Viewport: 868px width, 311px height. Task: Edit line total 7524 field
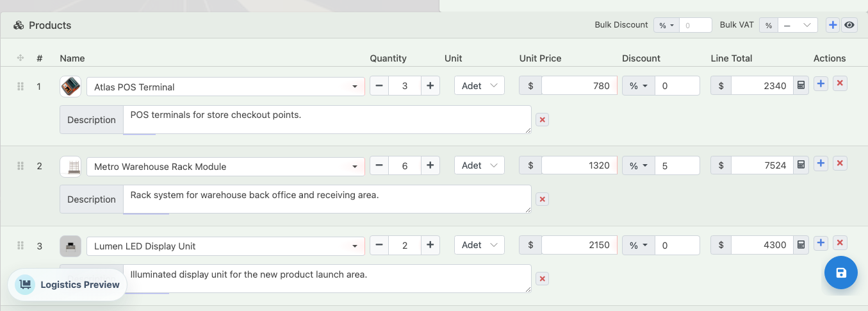point(762,165)
